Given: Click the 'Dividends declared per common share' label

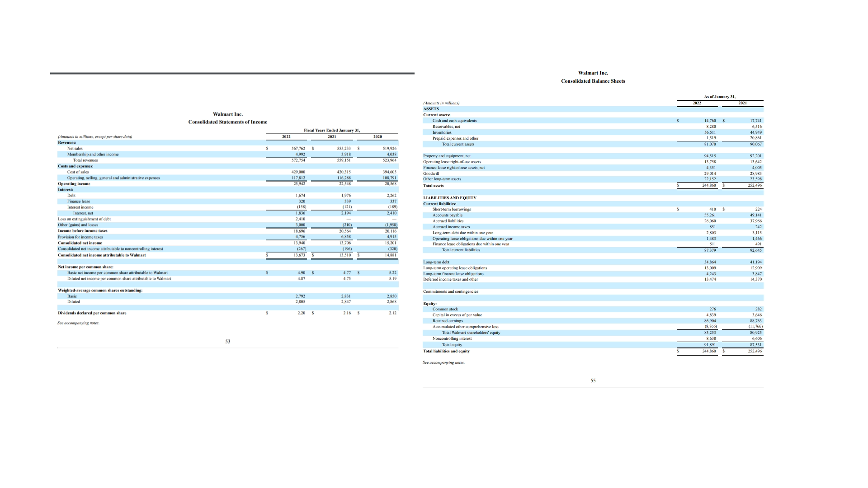Looking at the screenshot, I should point(92,313).
